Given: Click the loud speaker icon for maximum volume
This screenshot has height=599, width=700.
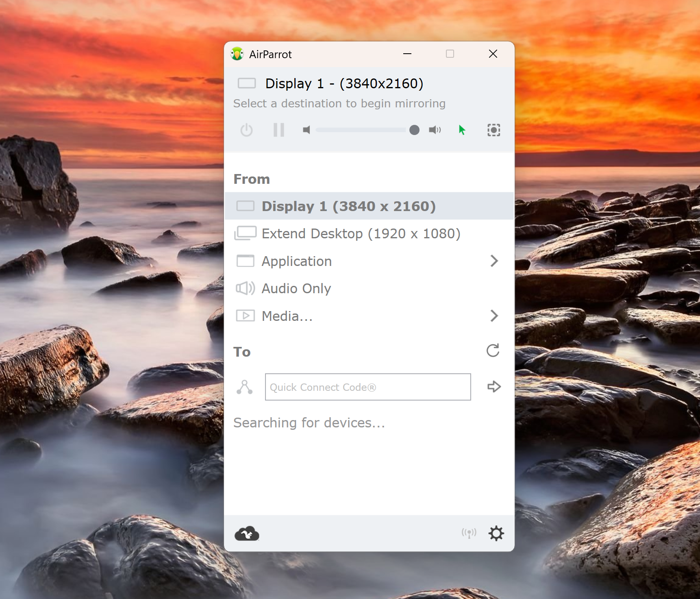Looking at the screenshot, I should [435, 130].
